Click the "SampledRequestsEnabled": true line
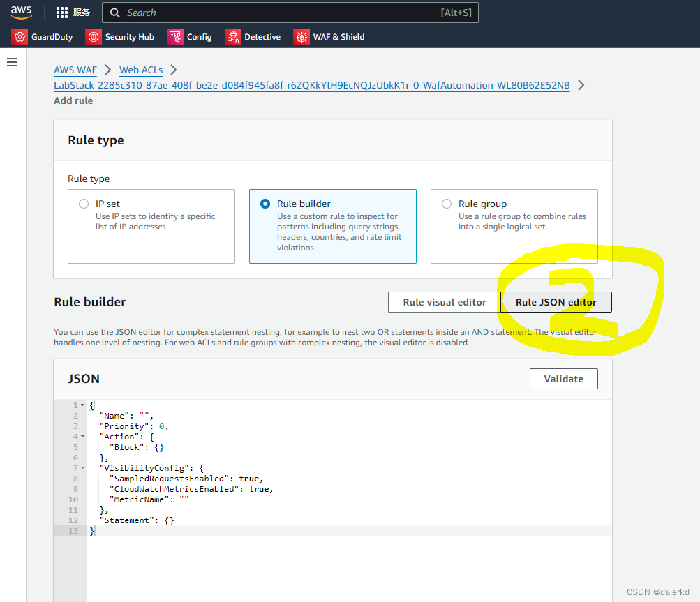Screen dimensions: 700x602 pos(186,479)
